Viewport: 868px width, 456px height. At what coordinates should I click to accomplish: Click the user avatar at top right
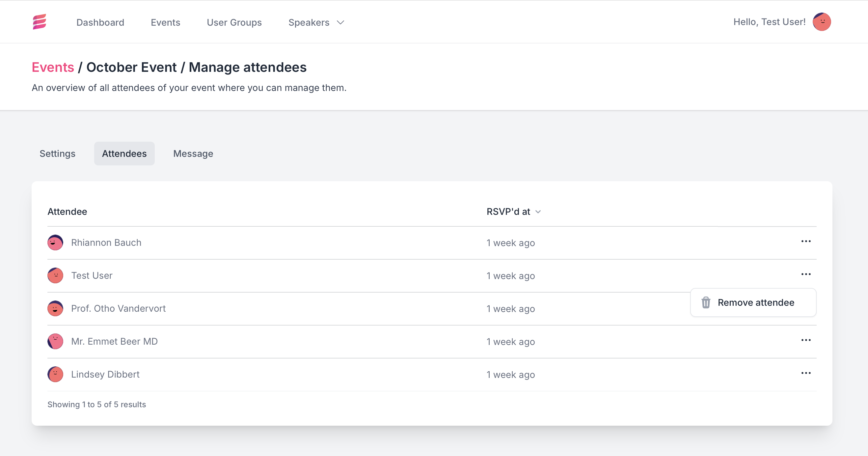[822, 22]
